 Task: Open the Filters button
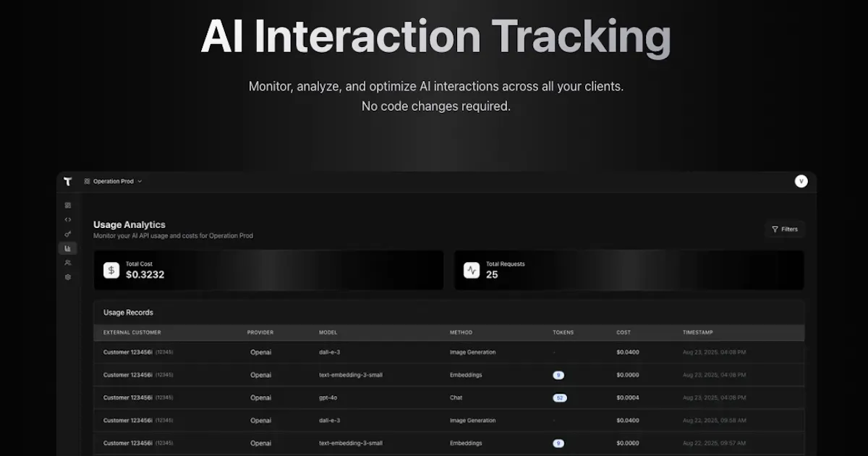[785, 229]
